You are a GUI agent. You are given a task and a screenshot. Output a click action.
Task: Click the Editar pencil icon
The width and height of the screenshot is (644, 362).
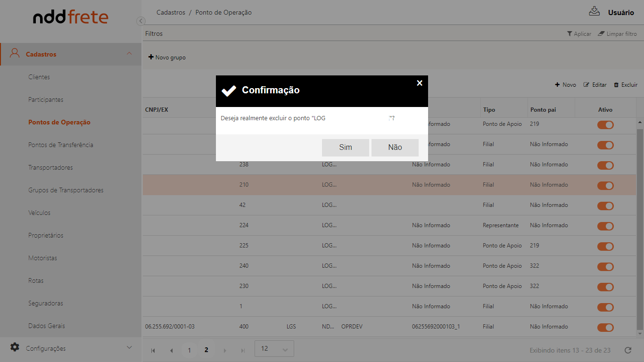tap(586, 85)
